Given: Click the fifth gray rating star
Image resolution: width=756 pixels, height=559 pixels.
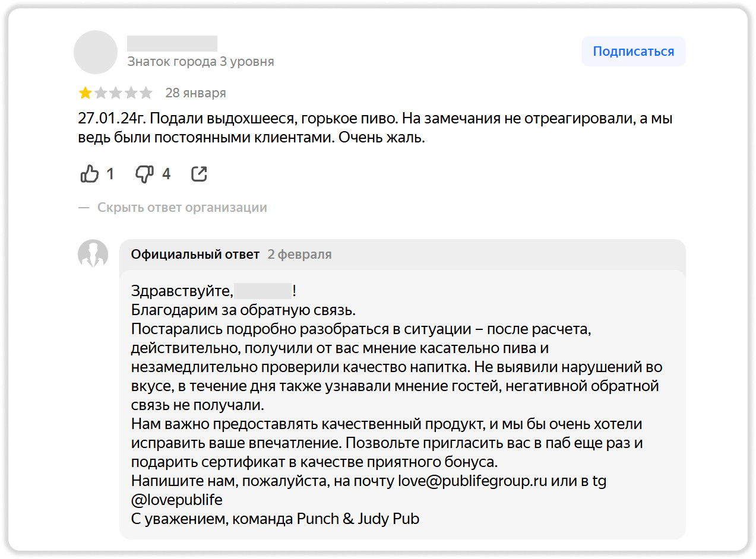Looking at the screenshot, I should [146, 93].
